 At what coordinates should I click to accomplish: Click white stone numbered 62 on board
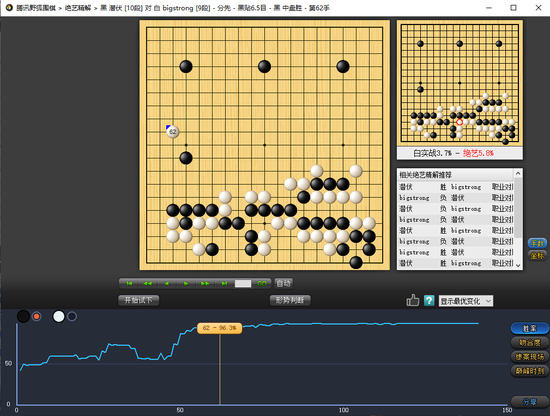(x=173, y=132)
